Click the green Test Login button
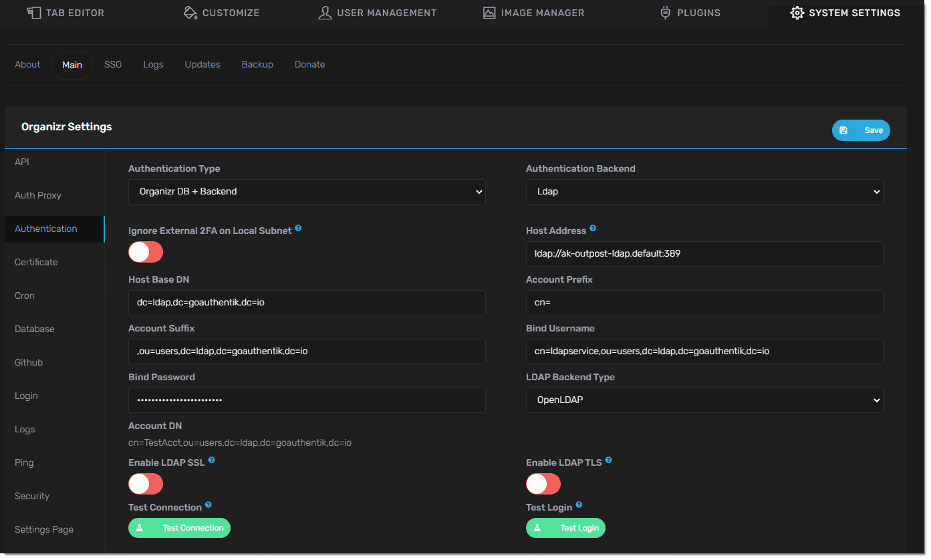 pyautogui.click(x=565, y=528)
